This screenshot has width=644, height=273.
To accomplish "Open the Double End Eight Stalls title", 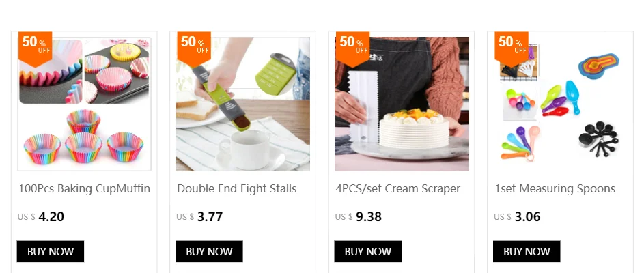I will [236, 189].
